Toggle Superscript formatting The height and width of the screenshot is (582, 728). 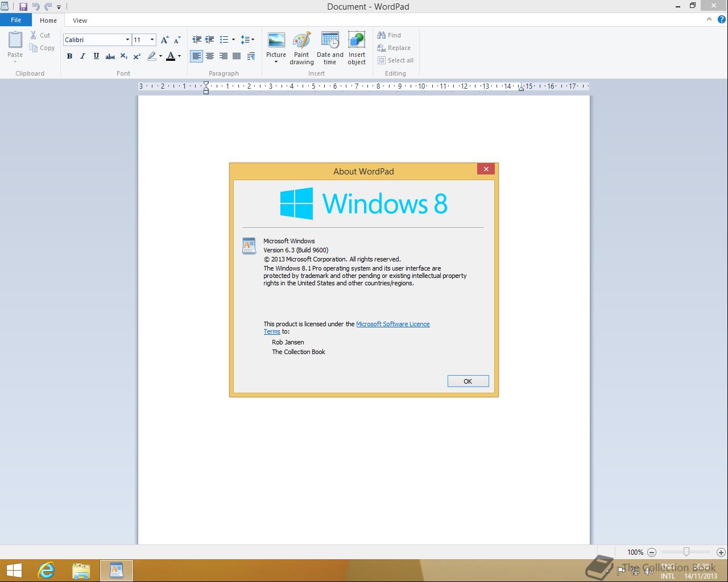click(137, 56)
